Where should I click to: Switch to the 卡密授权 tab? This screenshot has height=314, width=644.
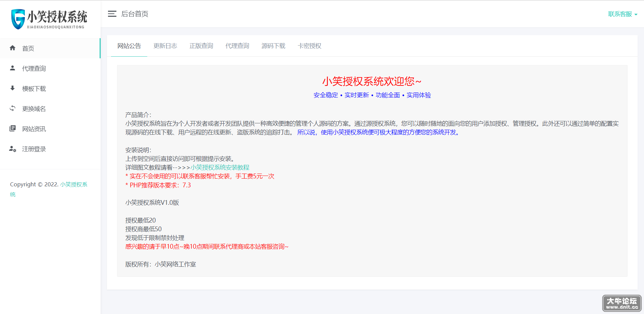pos(309,46)
